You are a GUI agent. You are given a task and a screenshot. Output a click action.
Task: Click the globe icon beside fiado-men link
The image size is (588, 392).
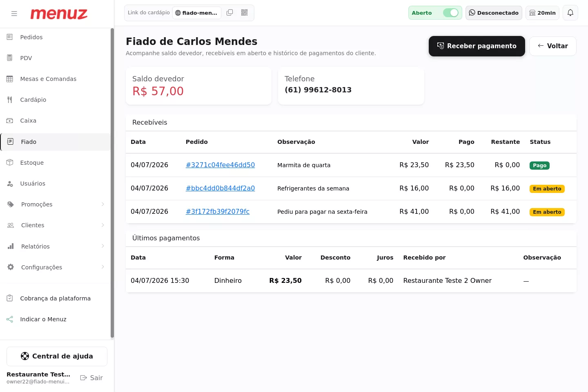(178, 13)
